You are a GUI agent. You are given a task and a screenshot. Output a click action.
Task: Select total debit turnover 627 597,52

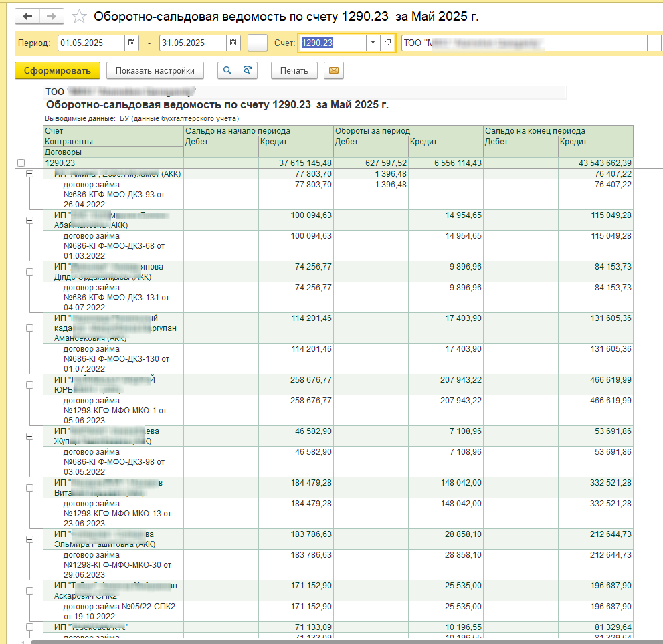coord(371,163)
